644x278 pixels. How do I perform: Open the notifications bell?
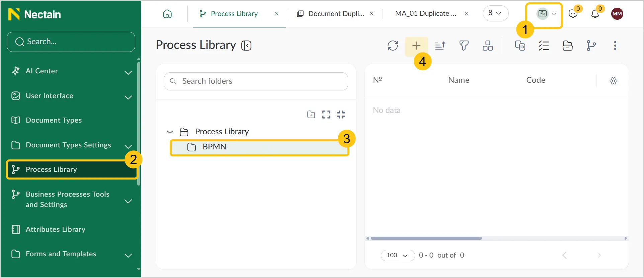(x=595, y=14)
